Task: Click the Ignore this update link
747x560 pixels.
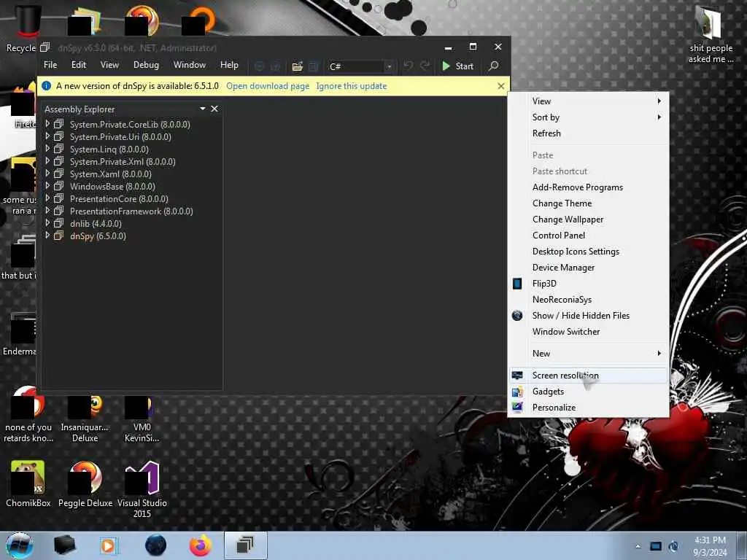Action: click(352, 86)
